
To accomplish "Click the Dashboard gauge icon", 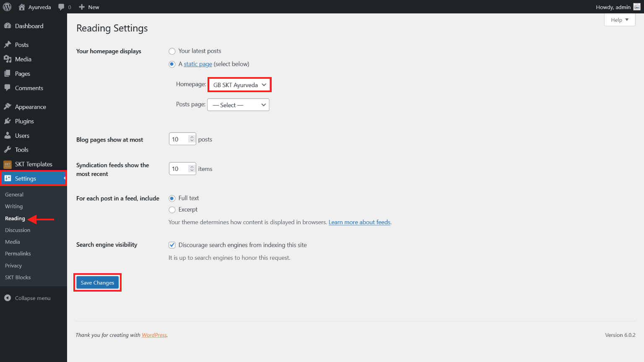I will (x=8, y=26).
